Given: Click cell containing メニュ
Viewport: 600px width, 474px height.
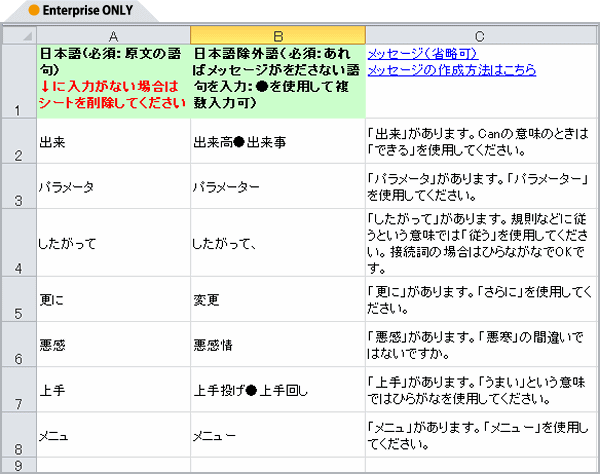Looking at the screenshot, I should 113,435.
